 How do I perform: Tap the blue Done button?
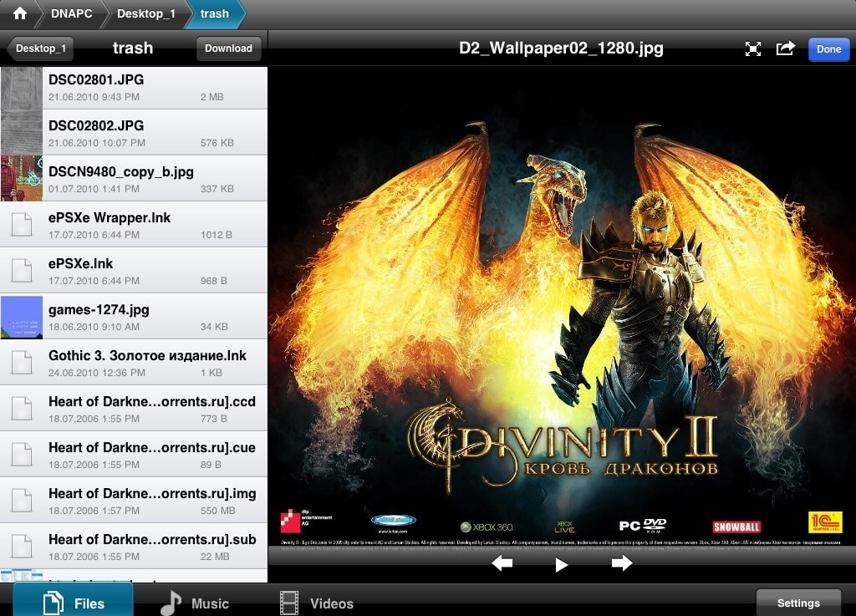tap(828, 49)
